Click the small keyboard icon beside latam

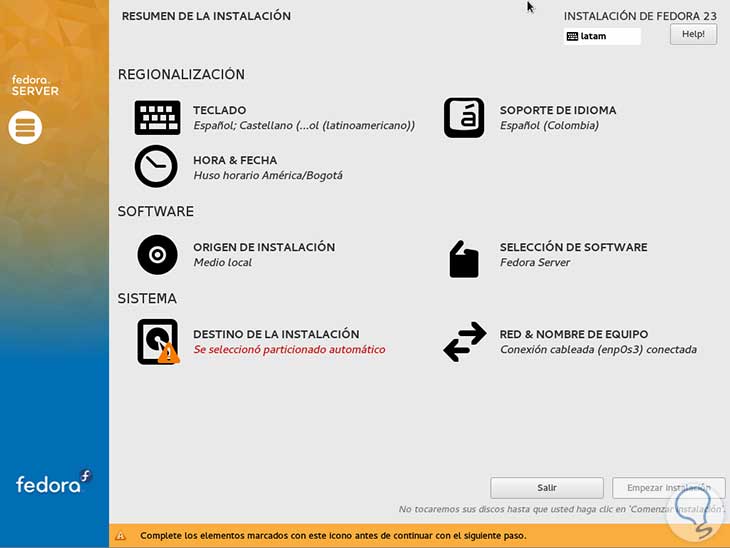(572, 36)
